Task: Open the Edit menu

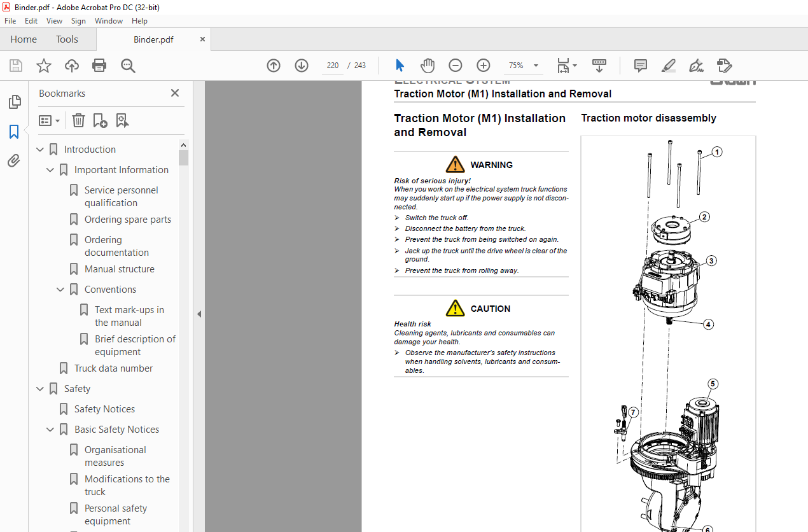Action: [31, 21]
